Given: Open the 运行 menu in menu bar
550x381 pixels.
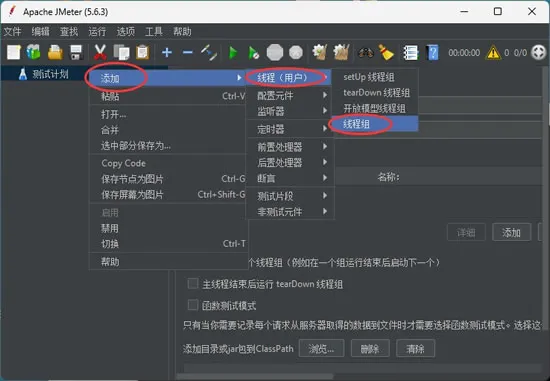Looking at the screenshot, I should pos(97,32).
